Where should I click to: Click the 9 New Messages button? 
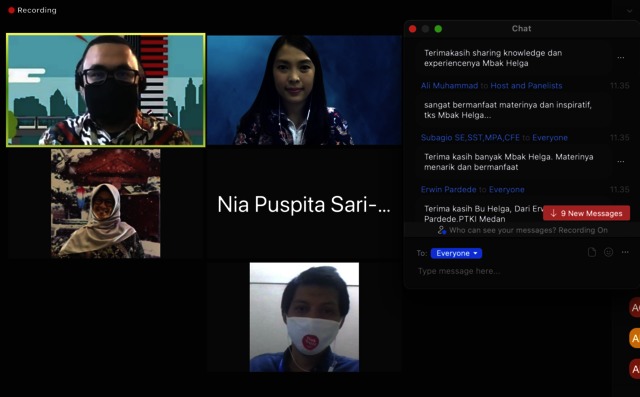[x=586, y=213]
